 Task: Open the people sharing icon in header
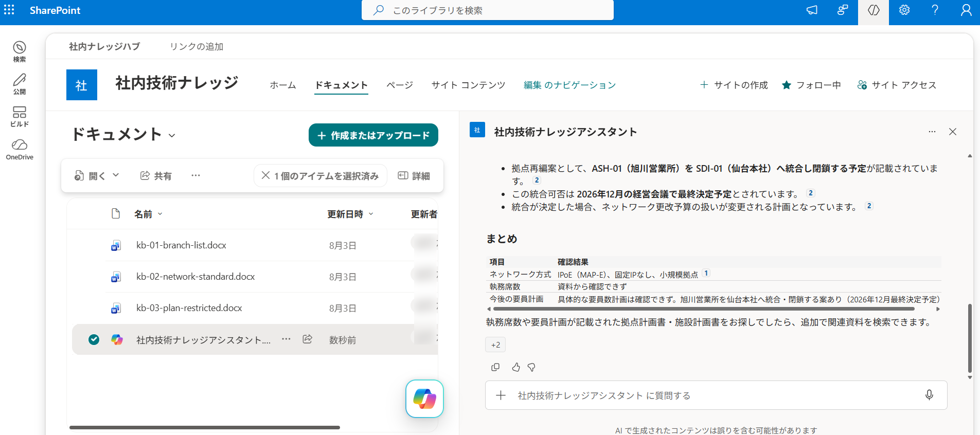click(x=843, y=10)
